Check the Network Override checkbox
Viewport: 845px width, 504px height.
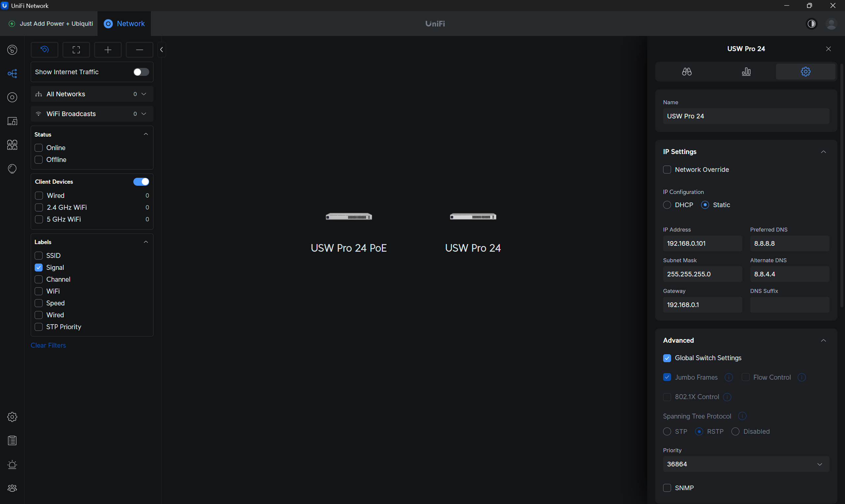[667, 170]
